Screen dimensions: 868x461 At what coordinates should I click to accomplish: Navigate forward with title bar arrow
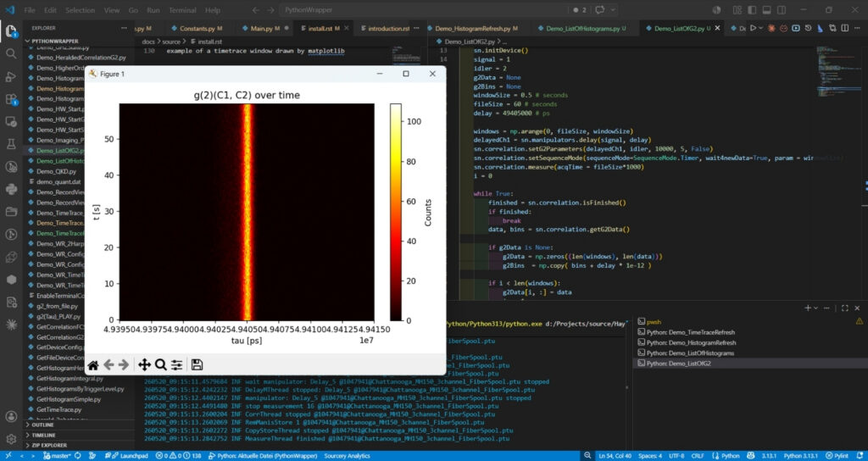pyautogui.click(x=270, y=10)
